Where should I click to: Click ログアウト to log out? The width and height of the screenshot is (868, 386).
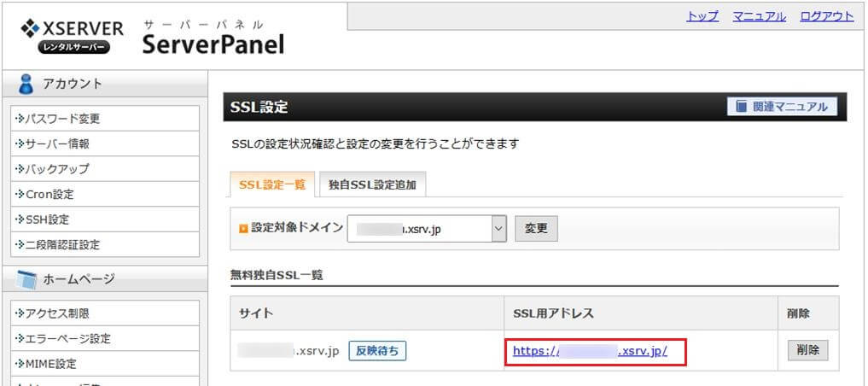click(x=826, y=16)
